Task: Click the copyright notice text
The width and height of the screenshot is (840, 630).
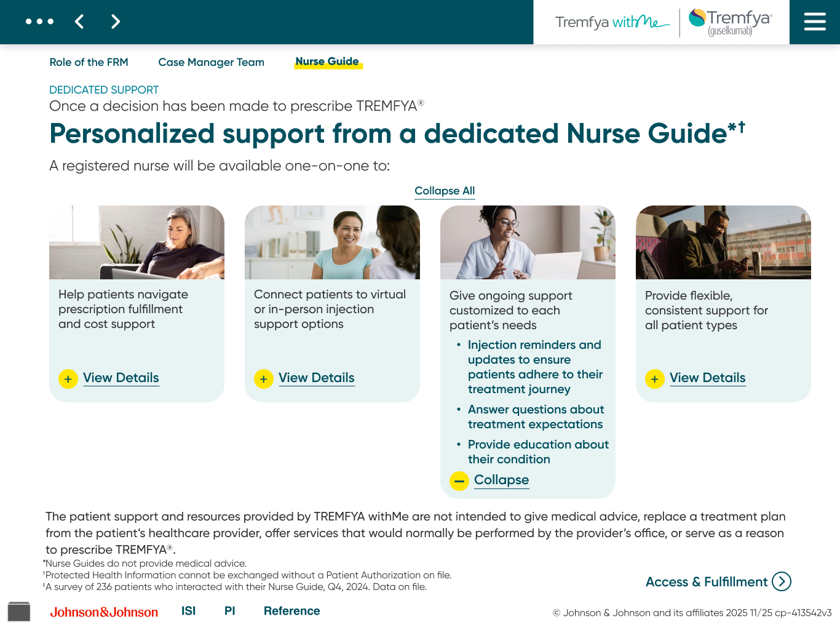Action: [x=692, y=613]
